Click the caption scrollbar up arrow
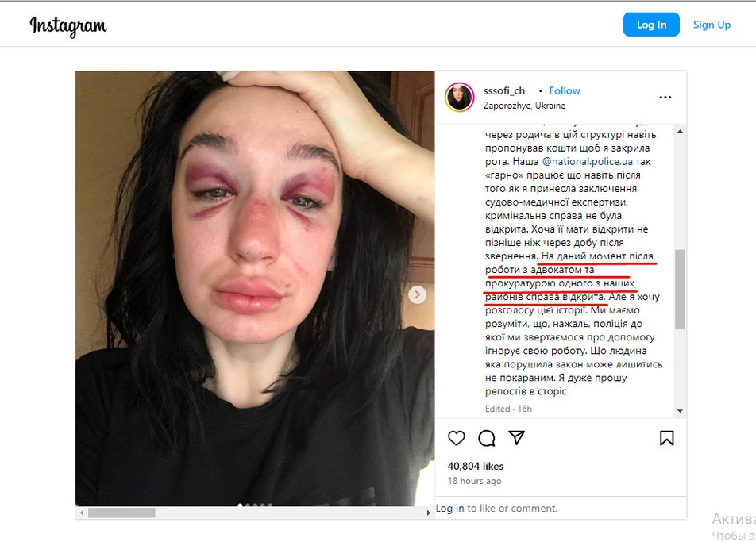This screenshot has height=542, width=756. pos(680,131)
